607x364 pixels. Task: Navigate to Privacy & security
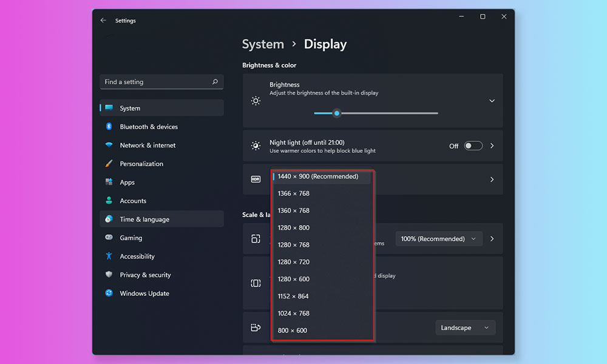point(161,275)
